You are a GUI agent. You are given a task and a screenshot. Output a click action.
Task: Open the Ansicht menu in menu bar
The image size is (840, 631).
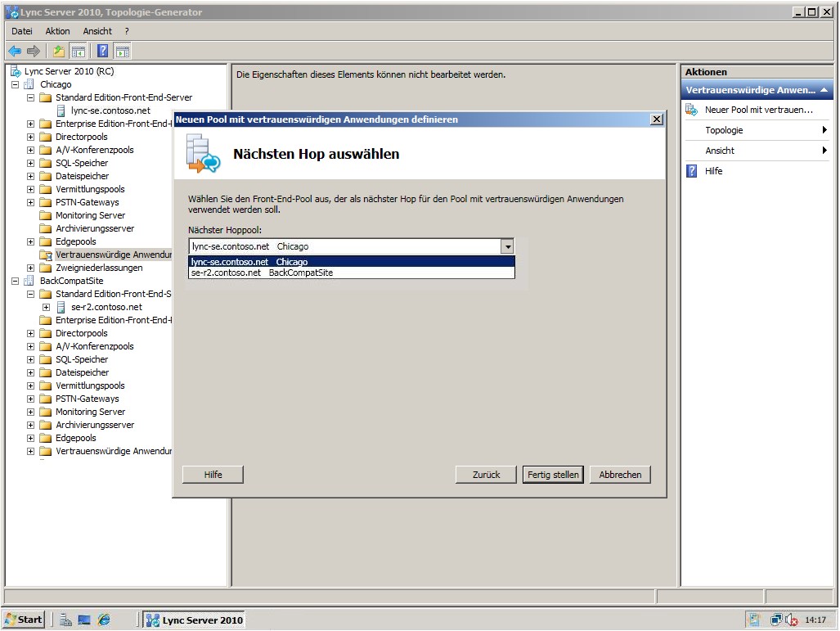point(97,31)
